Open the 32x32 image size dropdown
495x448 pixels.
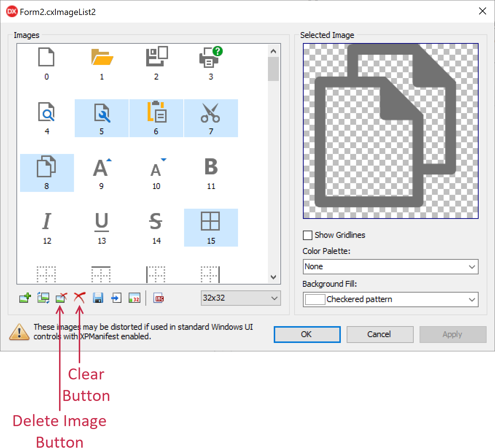(240, 298)
